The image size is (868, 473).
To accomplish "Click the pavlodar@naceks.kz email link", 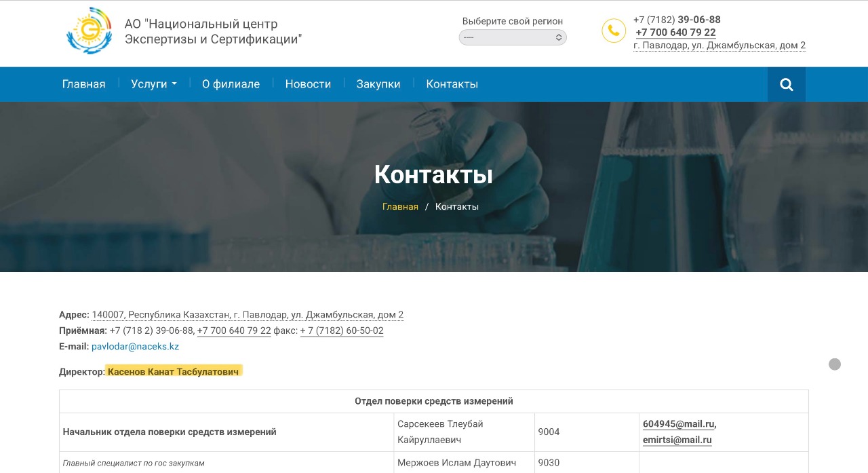I will coord(135,346).
